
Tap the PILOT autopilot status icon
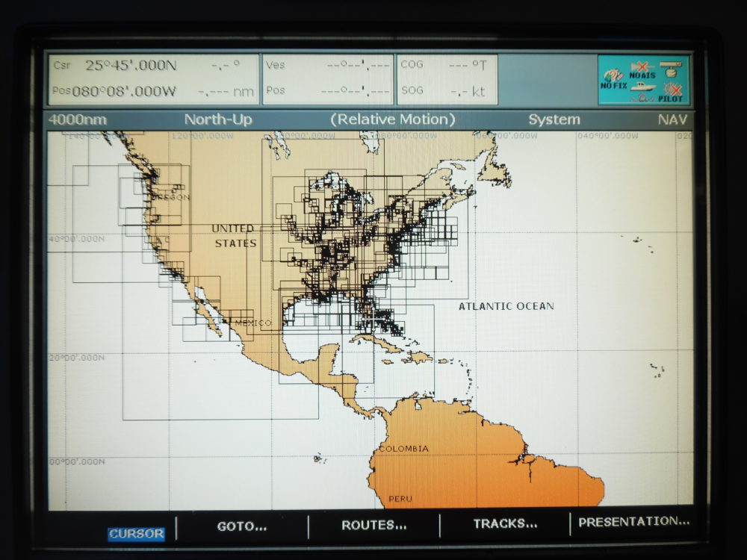671,93
